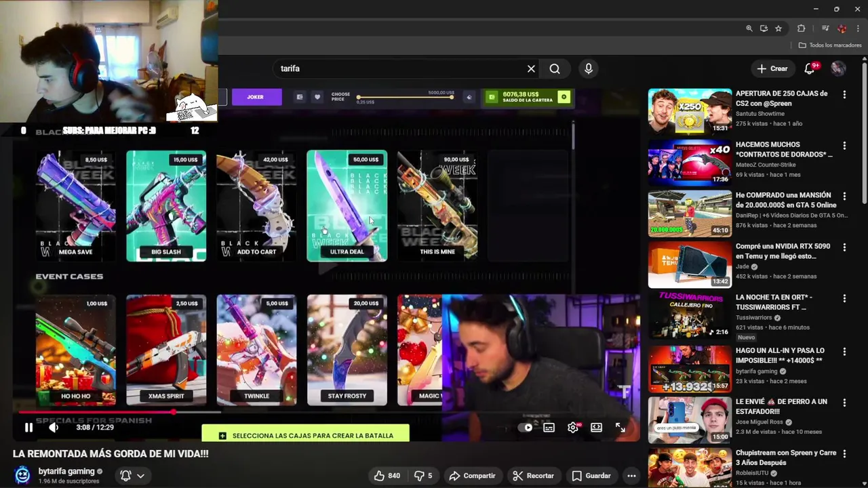Image resolution: width=868 pixels, height=488 pixels.
Task: Open the bytarifa gaming channel name link
Action: (x=66, y=471)
